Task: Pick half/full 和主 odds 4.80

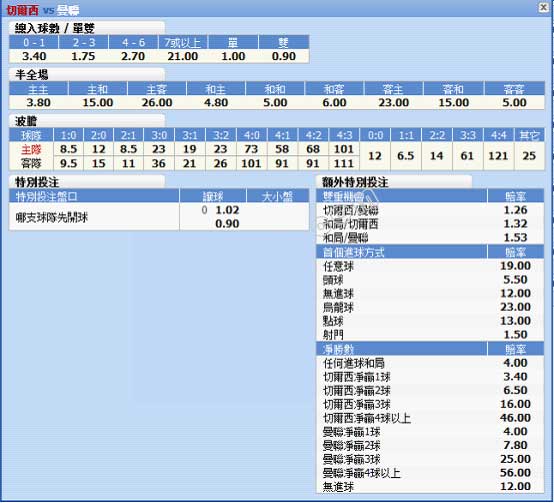Action: pos(216,103)
